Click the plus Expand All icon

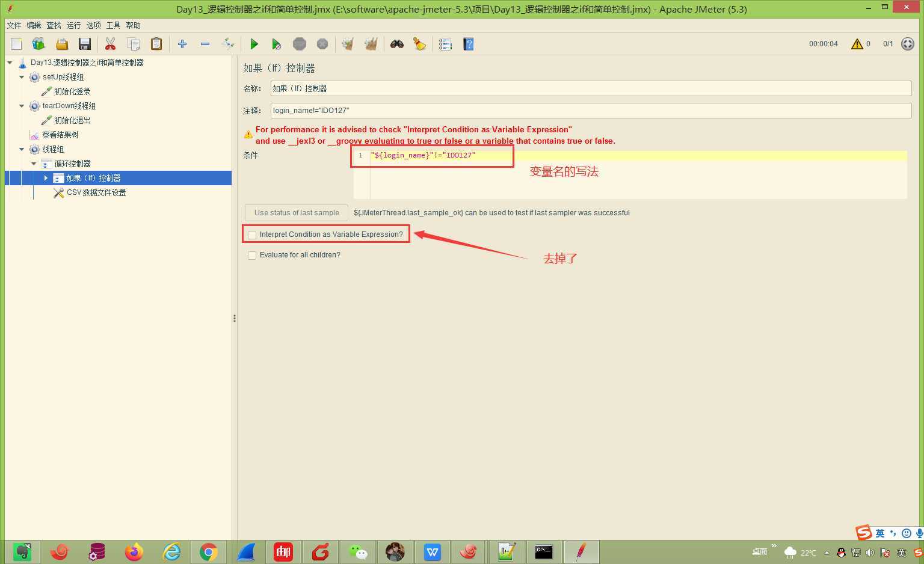pyautogui.click(x=182, y=44)
